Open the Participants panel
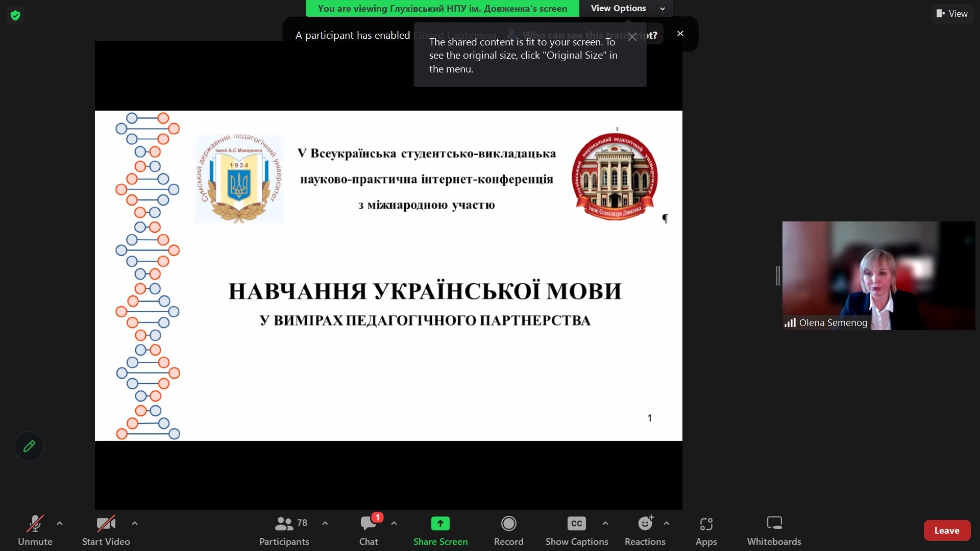The height and width of the screenshot is (551, 980). (x=284, y=530)
